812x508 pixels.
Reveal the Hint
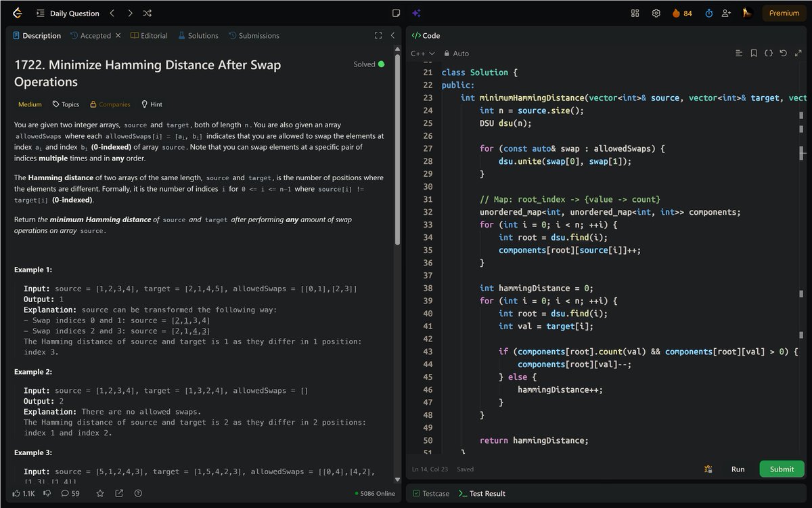[152, 104]
